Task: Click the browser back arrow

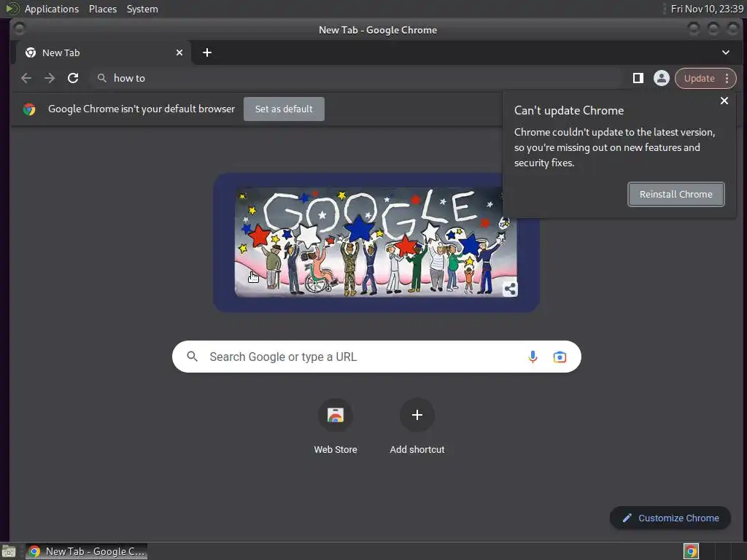Action: [26, 78]
